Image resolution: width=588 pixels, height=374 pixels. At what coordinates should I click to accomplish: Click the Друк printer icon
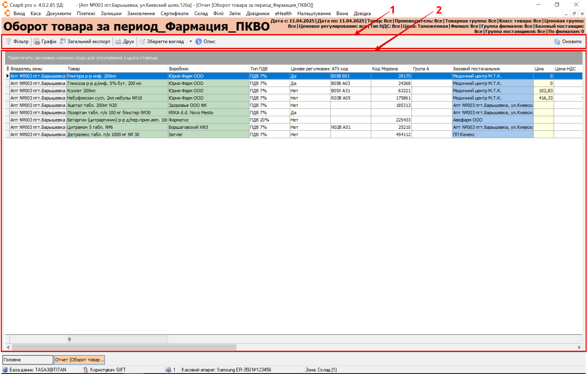pos(118,41)
